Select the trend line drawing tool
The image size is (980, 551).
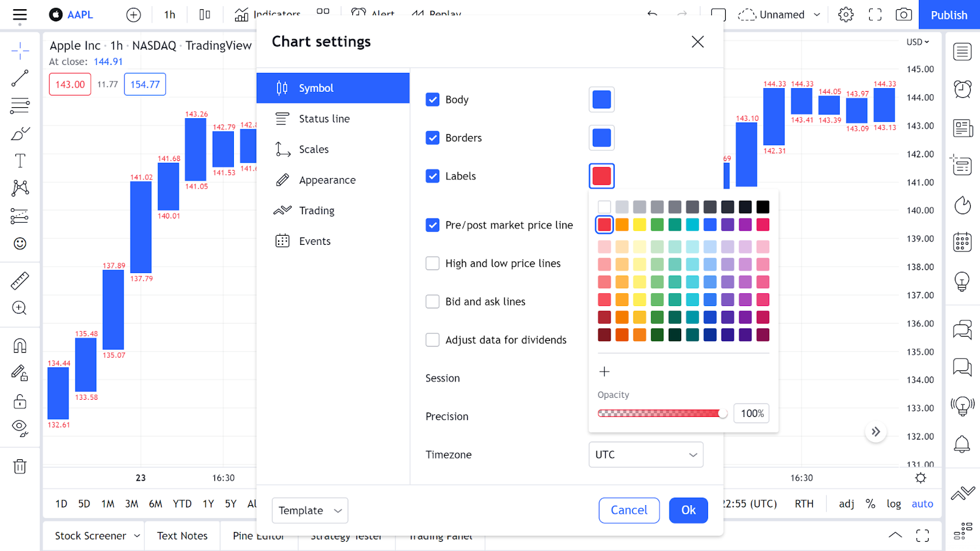pyautogui.click(x=20, y=78)
